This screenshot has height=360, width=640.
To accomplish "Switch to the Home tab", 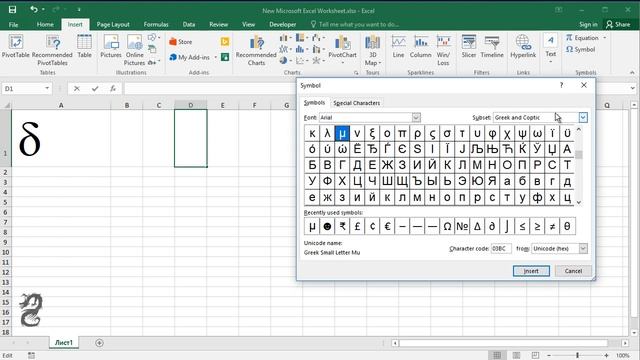I will tap(45, 24).
